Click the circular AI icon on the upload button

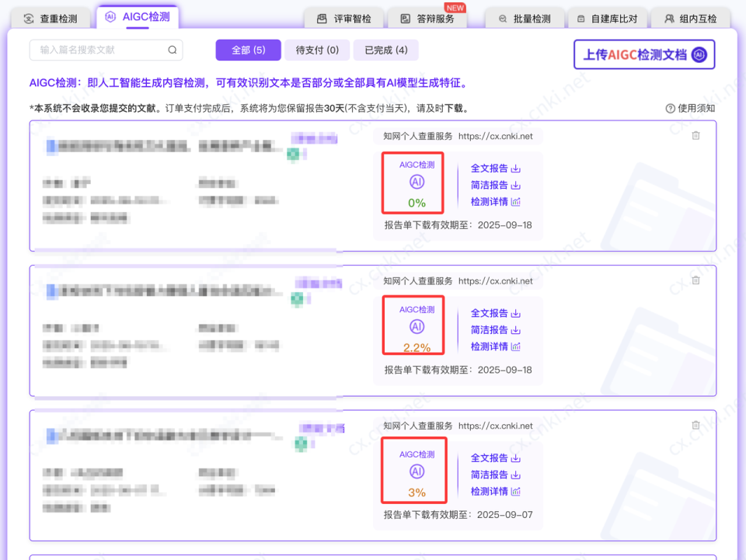(699, 54)
